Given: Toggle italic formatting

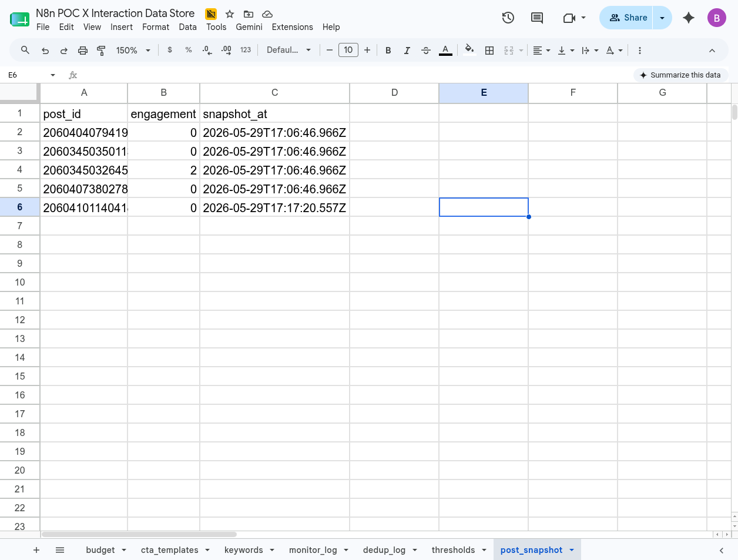Looking at the screenshot, I should (407, 51).
